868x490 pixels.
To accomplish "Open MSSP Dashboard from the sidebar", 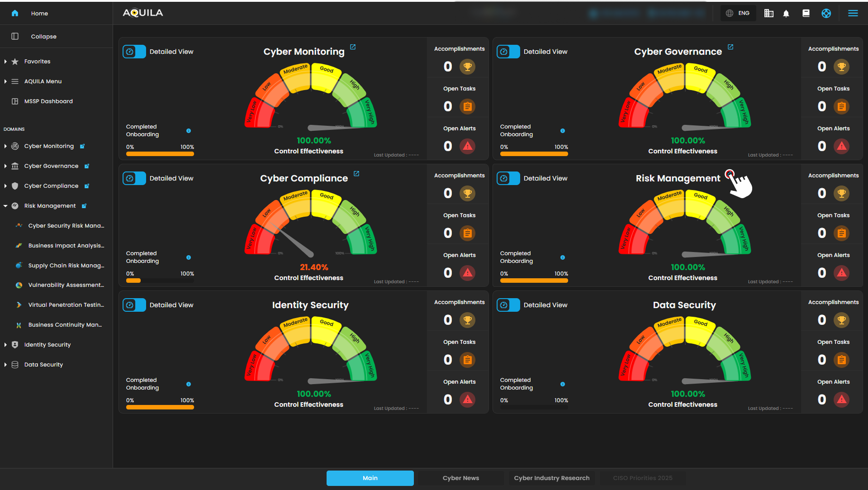I will tap(48, 101).
